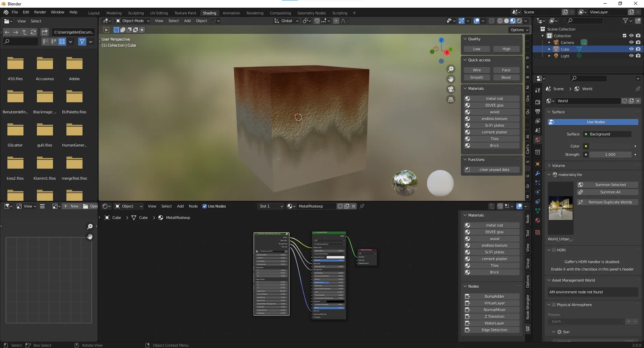Switch to the Geometry Nodes workspace tab
Screen dimensions: 644x348
point(312,13)
